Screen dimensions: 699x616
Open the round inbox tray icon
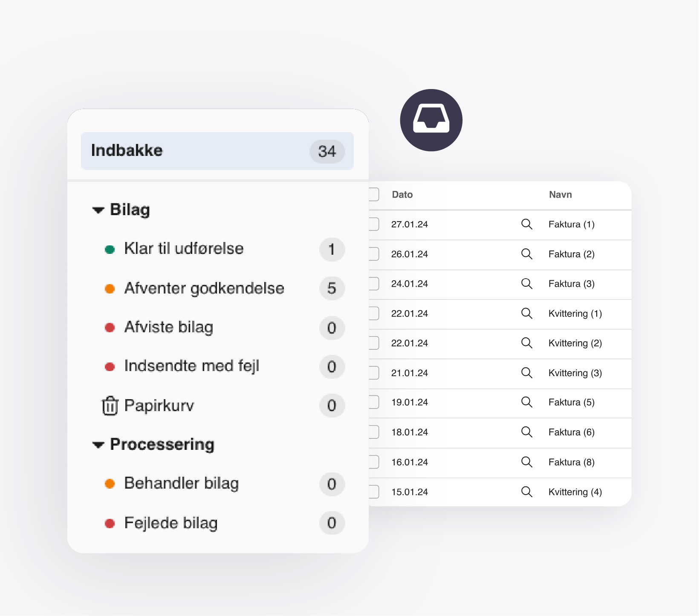coord(431,120)
